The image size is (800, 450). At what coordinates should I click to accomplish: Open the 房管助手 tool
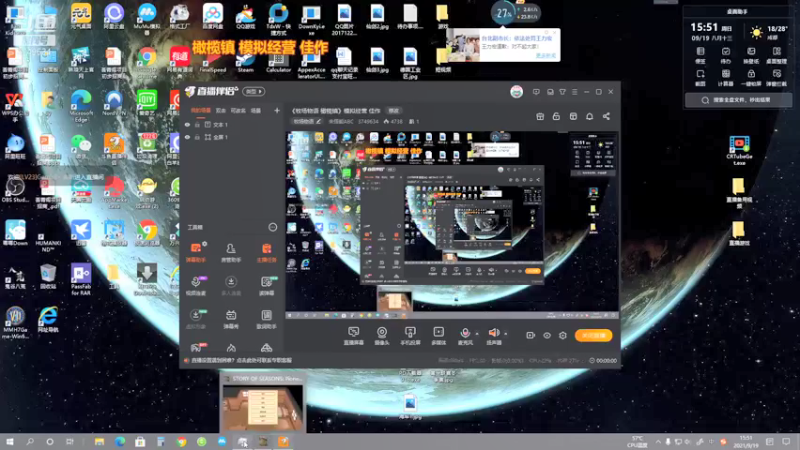231,253
